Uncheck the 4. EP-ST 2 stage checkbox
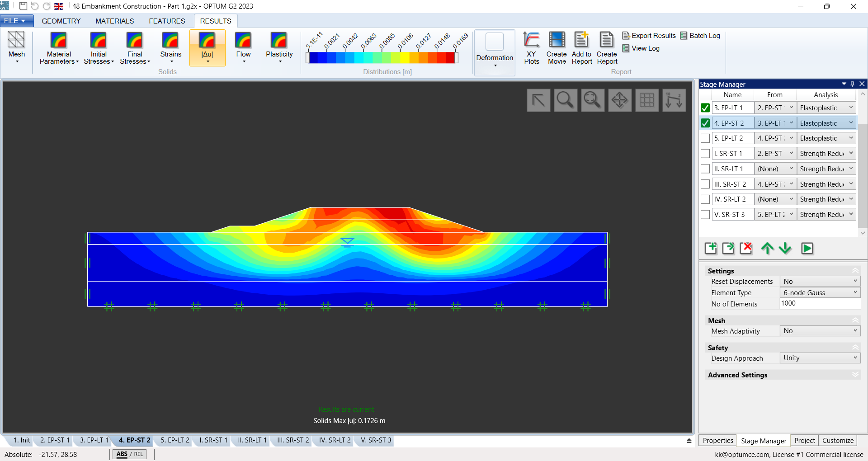868x461 pixels. click(705, 123)
